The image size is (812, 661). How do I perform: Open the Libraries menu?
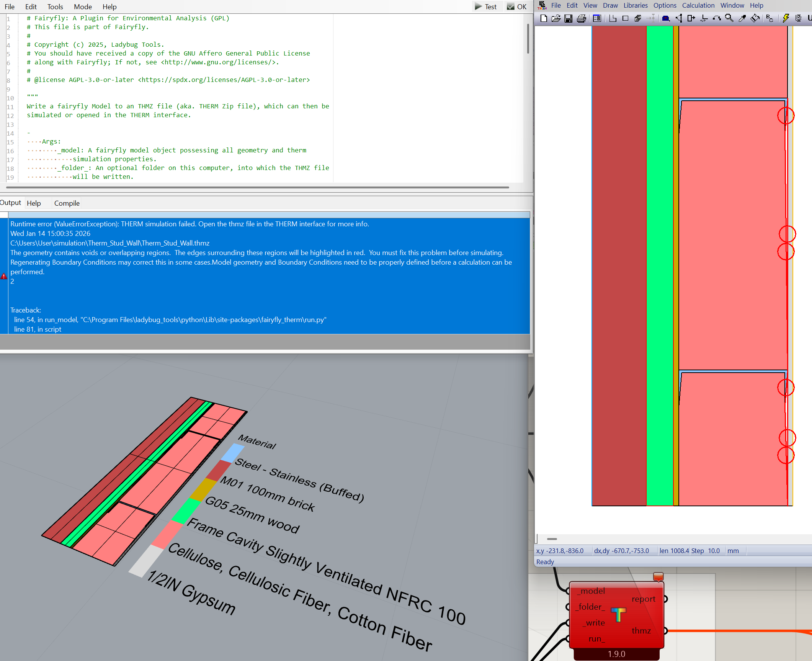click(635, 5)
